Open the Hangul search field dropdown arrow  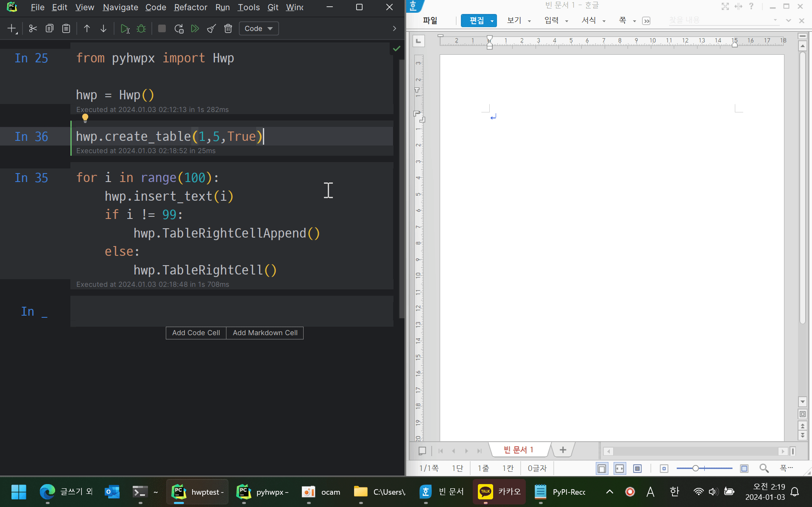pos(775,20)
